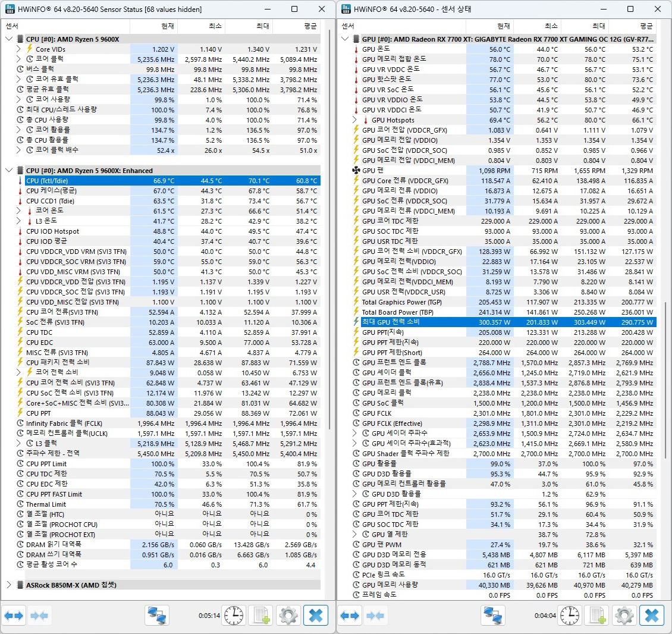Select the CPU 패키지 전력 소비 row
This screenshot has width=672, height=634.
(168, 362)
